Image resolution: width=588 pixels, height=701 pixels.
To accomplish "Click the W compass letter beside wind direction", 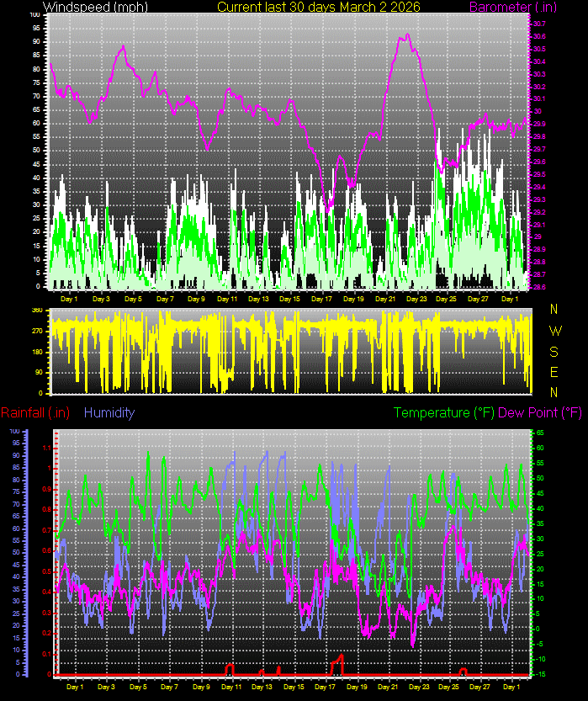I will point(554,331).
